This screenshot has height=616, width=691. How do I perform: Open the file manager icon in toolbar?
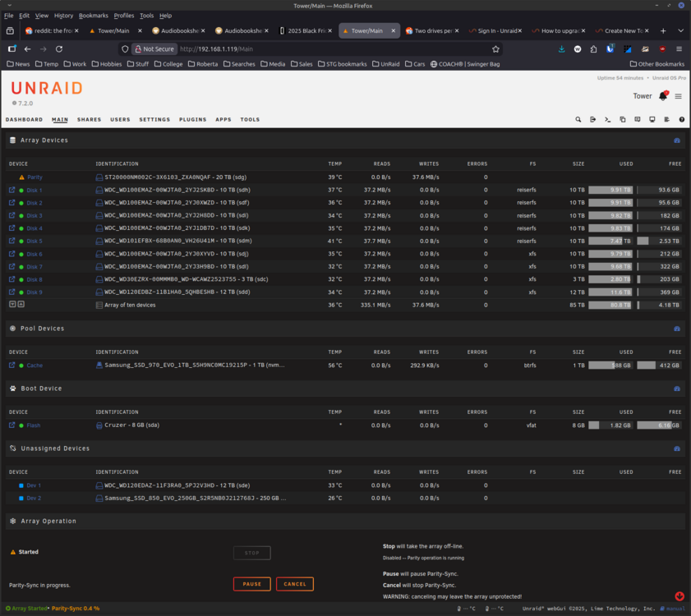[623, 119]
